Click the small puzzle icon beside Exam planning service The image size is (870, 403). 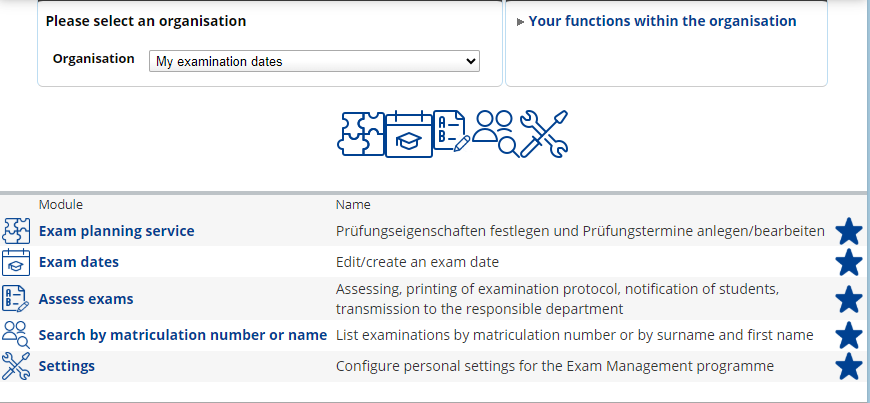[x=16, y=231]
